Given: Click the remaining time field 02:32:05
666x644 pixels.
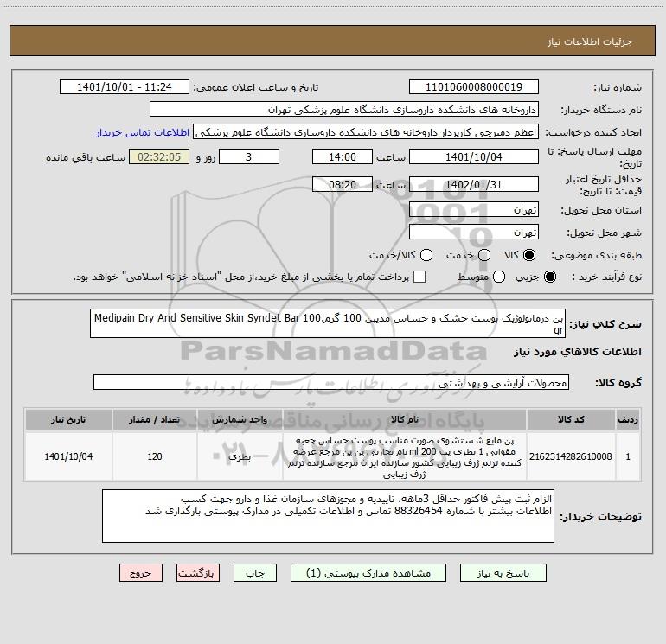Looking at the screenshot, I should point(159,156).
